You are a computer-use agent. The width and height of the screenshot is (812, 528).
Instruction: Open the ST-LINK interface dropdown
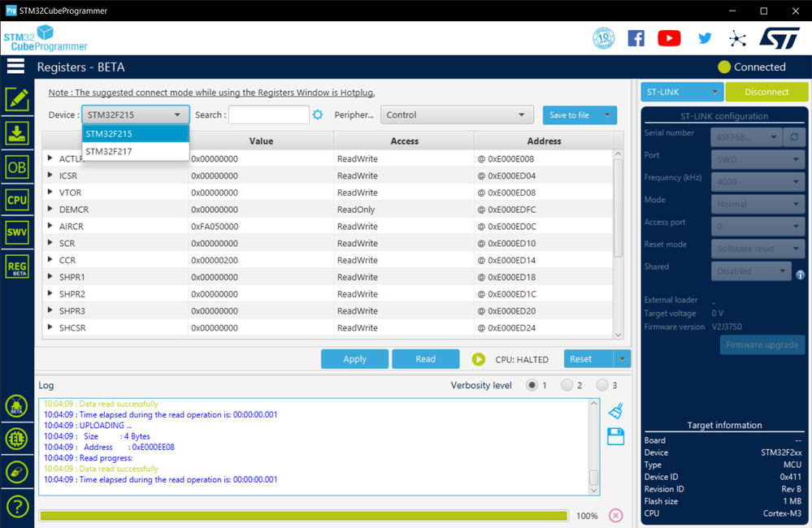pyautogui.click(x=682, y=92)
